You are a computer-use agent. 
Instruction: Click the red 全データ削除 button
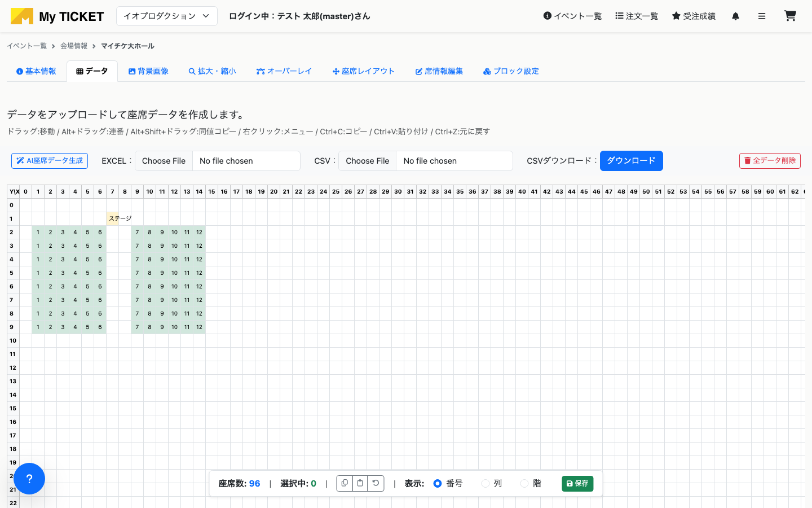tap(770, 161)
